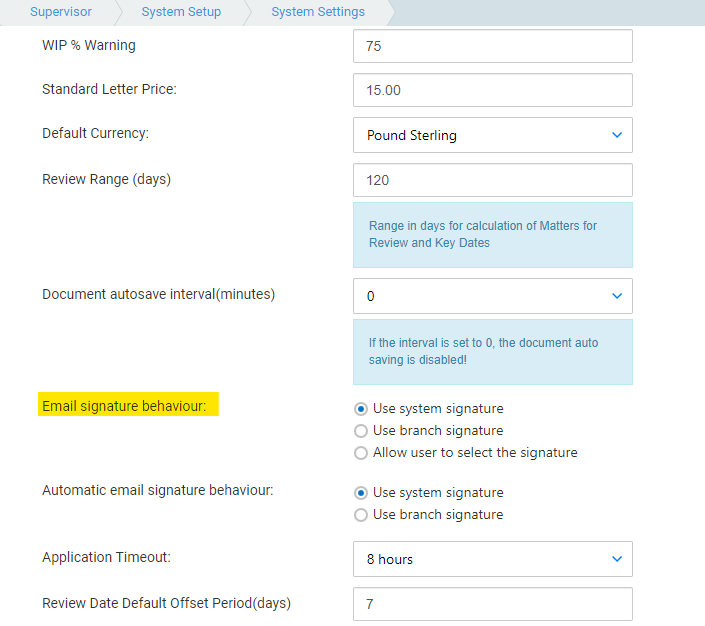Click the Default Currency dropdown chevron
This screenshot has width=705, height=626.
(x=617, y=135)
